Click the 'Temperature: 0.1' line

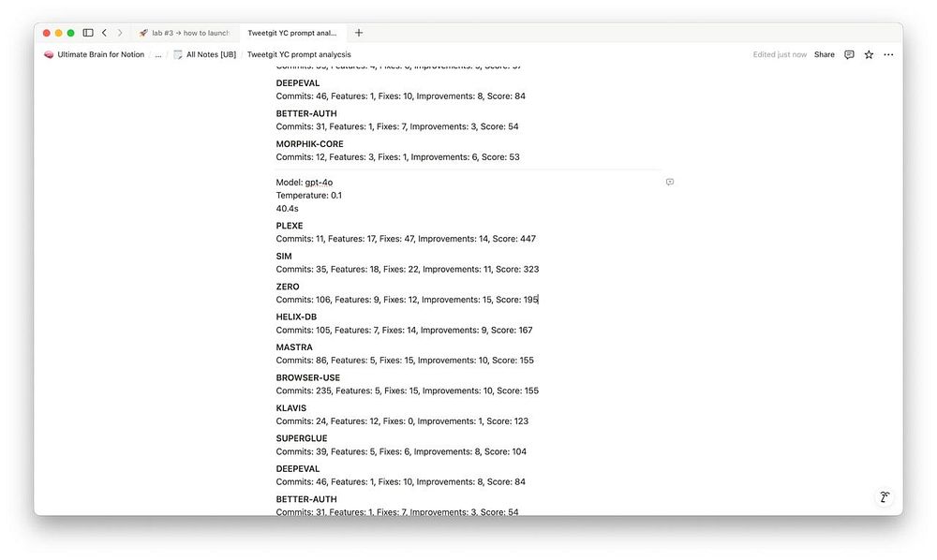tap(309, 195)
